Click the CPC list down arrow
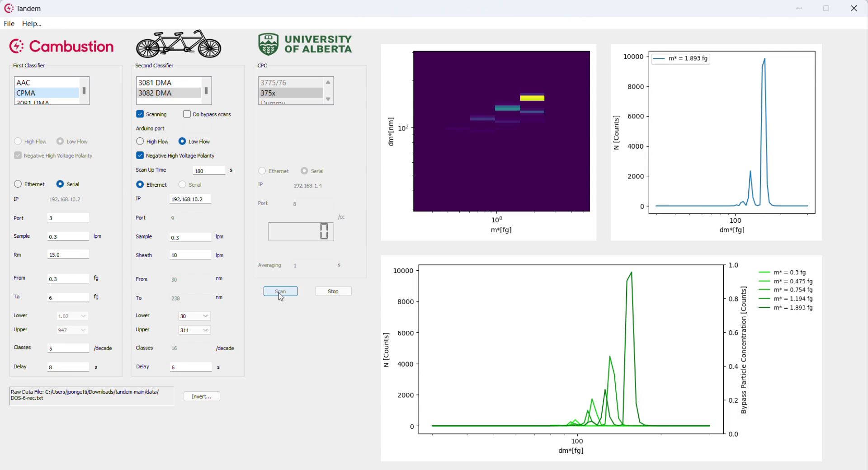The height and width of the screenshot is (470, 868). (x=328, y=99)
